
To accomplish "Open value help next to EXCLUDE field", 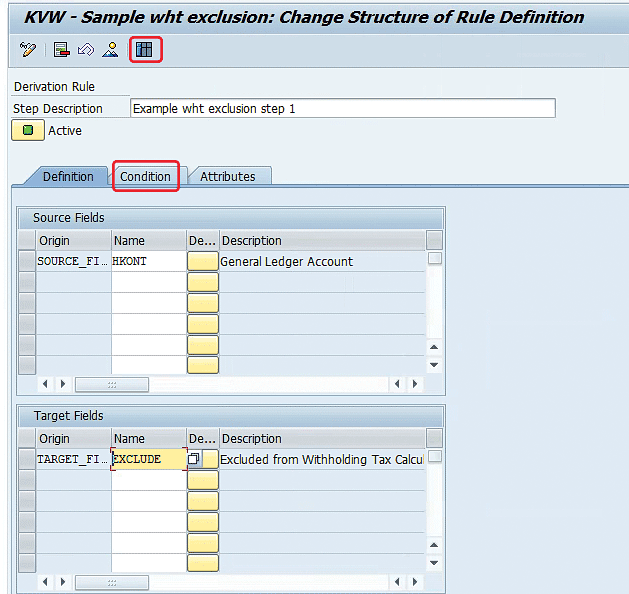I will [x=195, y=459].
